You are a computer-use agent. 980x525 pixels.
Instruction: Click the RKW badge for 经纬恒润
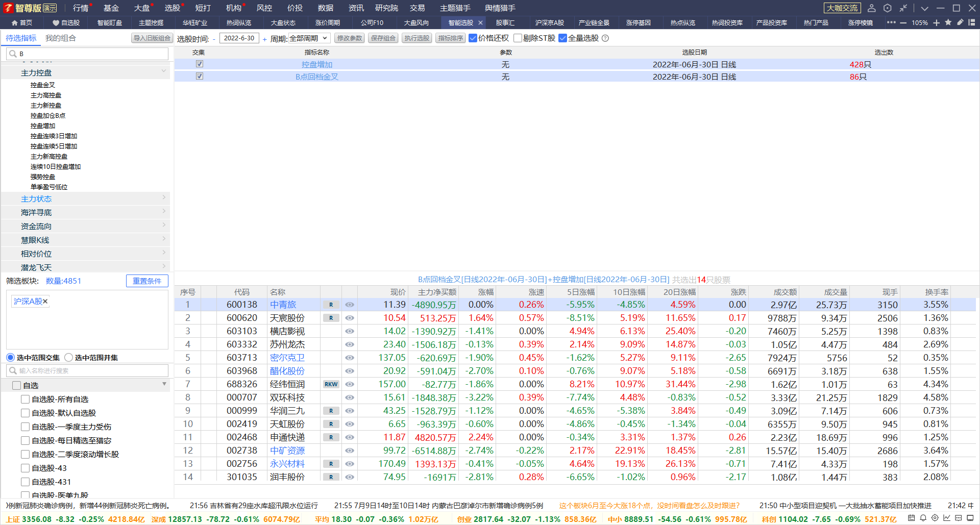pyautogui.click(x=331, y=384)
